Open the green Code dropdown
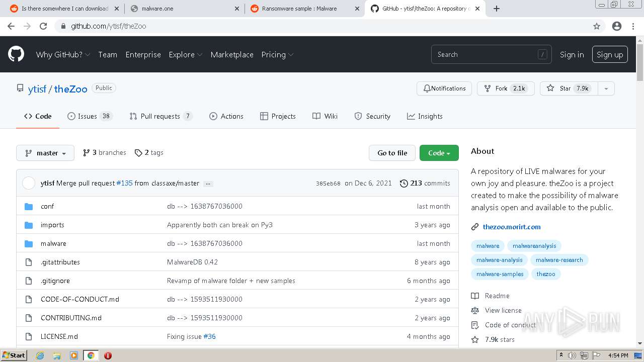Screen dimensions: 644x362 (439, 153)
